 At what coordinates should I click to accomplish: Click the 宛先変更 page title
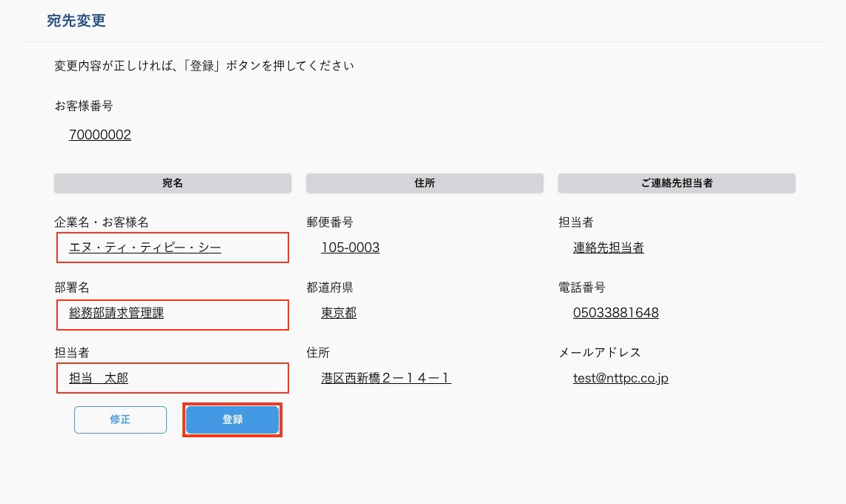point(76,21)
